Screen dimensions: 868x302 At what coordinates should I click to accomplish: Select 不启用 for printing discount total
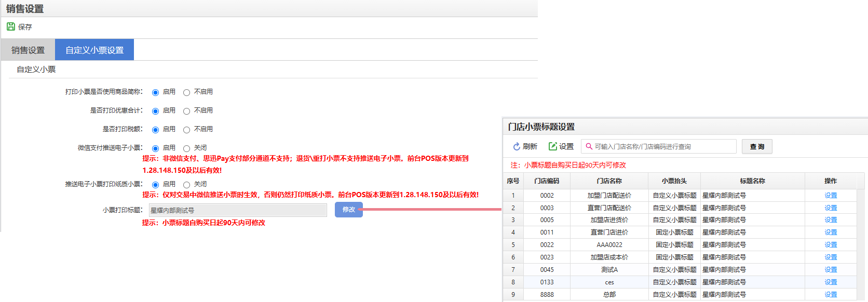(x=186, y=111)
